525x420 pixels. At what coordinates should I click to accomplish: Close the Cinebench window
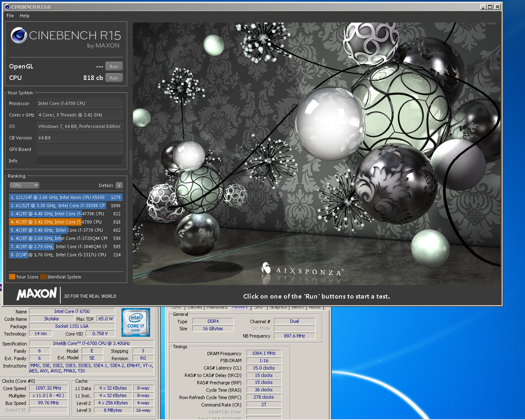pos(498,7)
